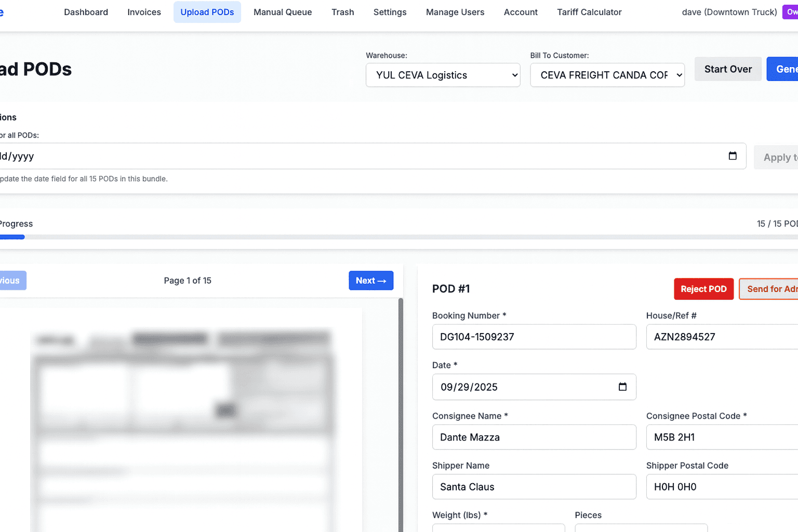Viewport: 798px width, 532px height.
Task: Click the Consignee Name field showing Dante Mazza
Action: [x=534, y=437]
